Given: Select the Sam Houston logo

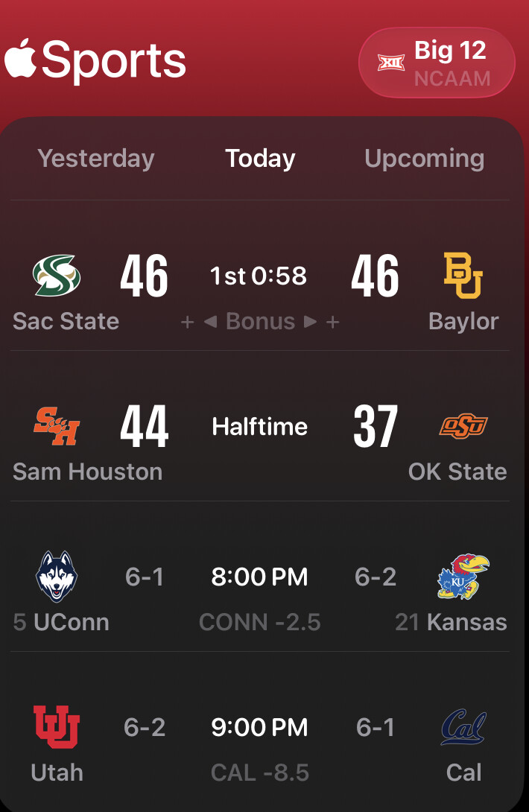Looking at the screenshot, I should [x=57, y=426].
